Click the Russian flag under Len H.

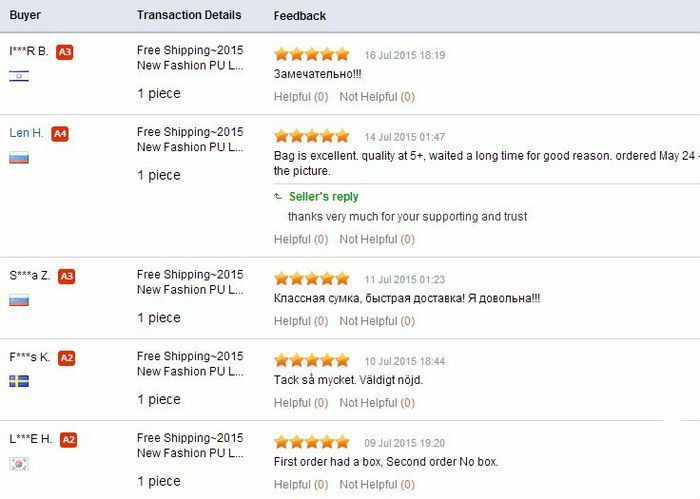point(19,157)
